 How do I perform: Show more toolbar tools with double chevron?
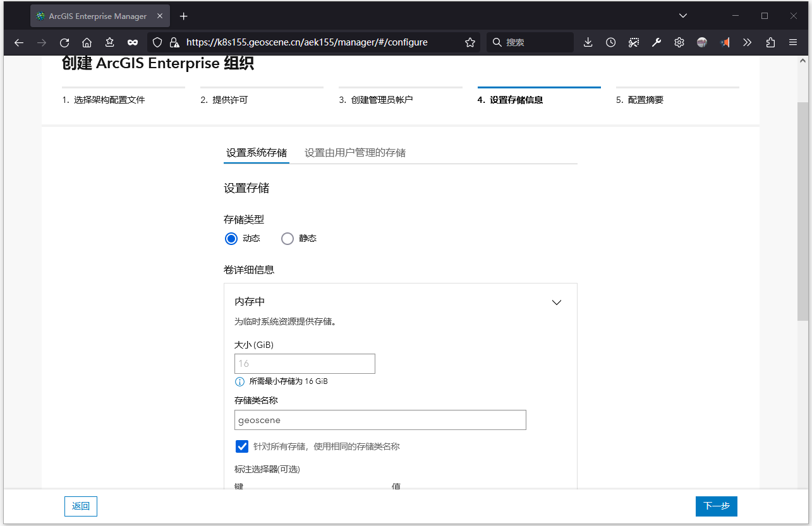coord(748,42)
